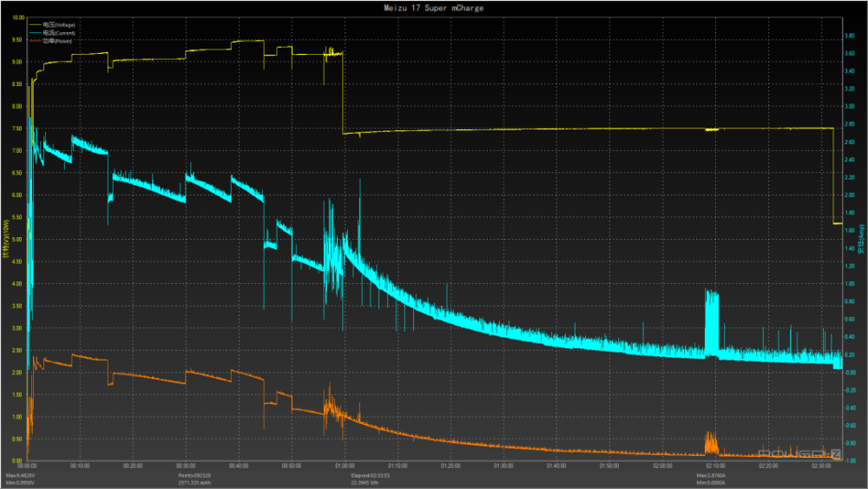The width and height of the screenshot is (868, 489).
Task: Click the 02:00:00 time axis label
Action: point(662,466)
